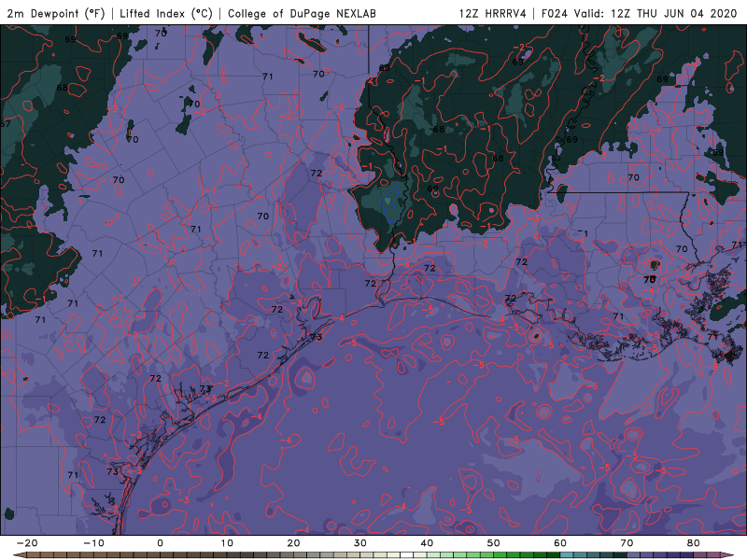
Task: Select 'THU JUN 04 2020' valid date text
Action: (x=687, y=13)
